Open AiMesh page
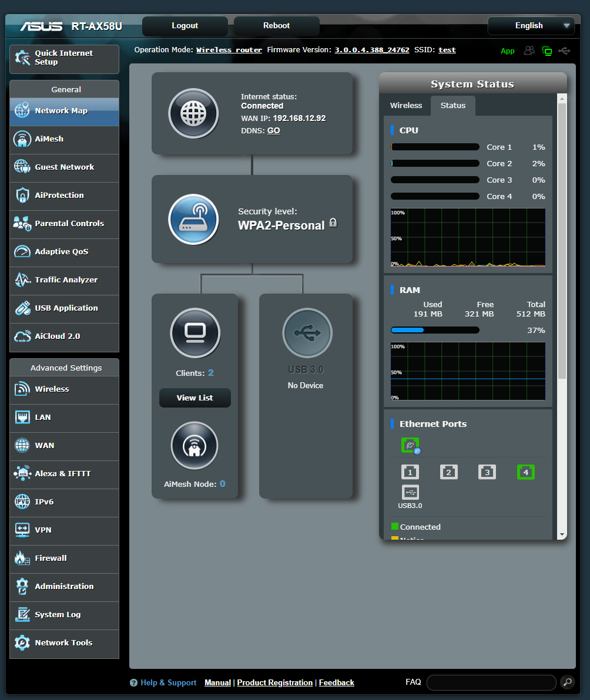This screenshot has height=700, width=590. point(64,139)
